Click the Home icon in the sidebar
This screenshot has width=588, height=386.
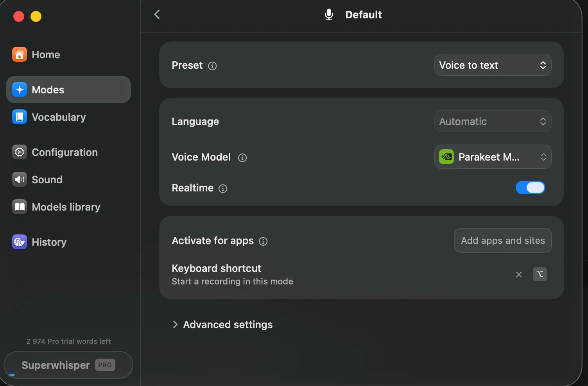[x=20, y=55]
